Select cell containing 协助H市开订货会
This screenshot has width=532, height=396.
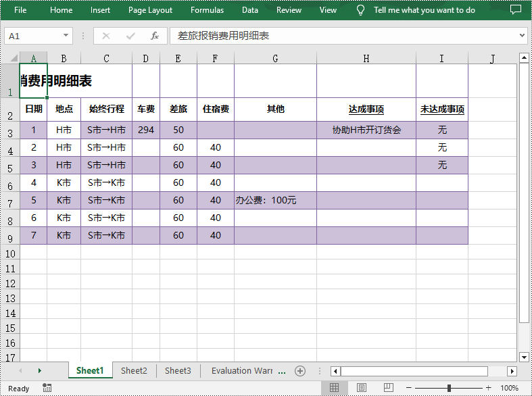(366, 130)
